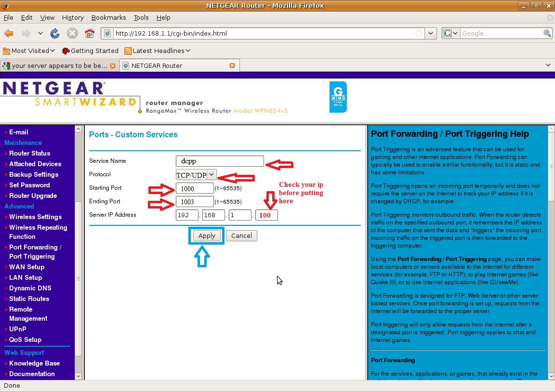
Task: Open the File menu
Action: pos(9,18)
